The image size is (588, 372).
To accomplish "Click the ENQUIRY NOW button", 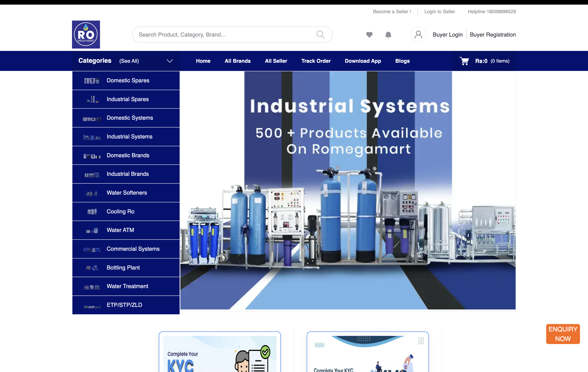I will [x=563, y=334].
